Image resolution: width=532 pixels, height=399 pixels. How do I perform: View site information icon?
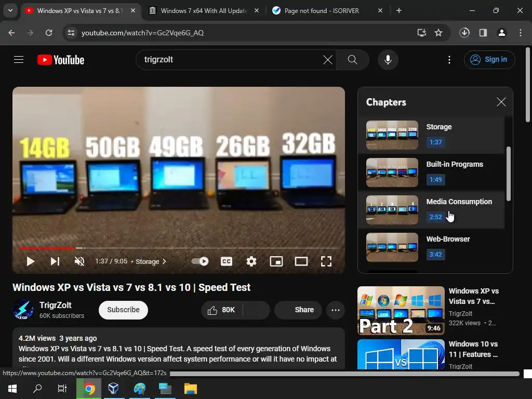point(71,33)
